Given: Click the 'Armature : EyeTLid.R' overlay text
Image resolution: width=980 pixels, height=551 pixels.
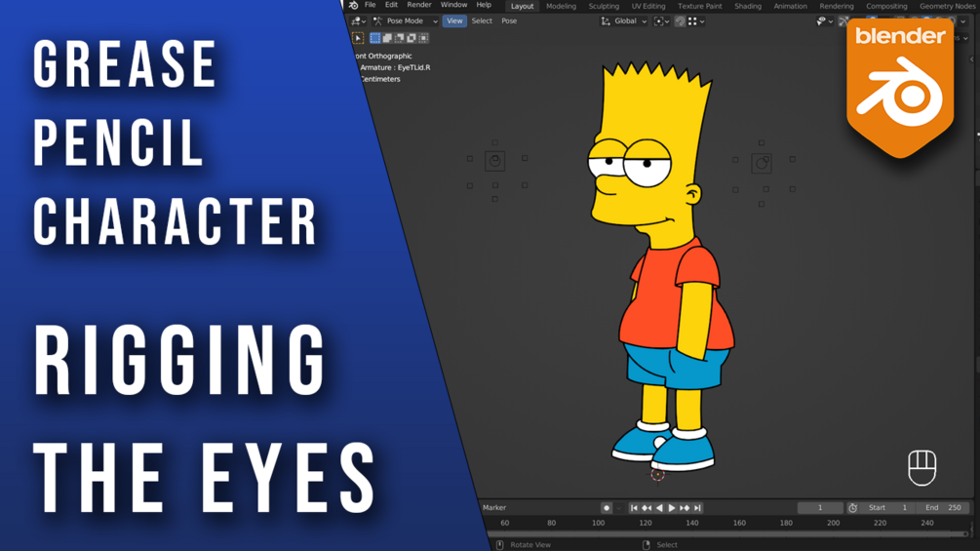Looking at the screenshot, I should [x=395, y=67].
